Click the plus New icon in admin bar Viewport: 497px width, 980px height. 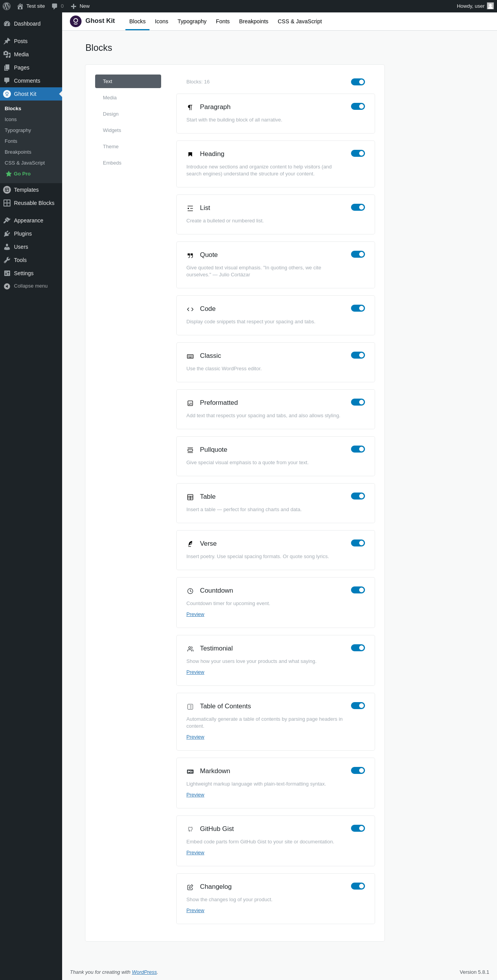point(73,6)
